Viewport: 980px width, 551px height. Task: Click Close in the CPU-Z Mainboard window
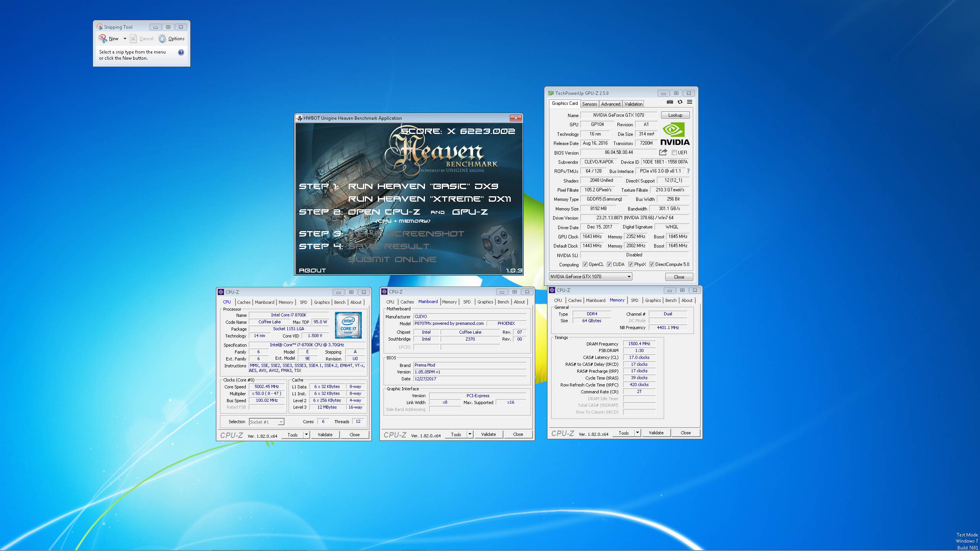click(518, 434)
